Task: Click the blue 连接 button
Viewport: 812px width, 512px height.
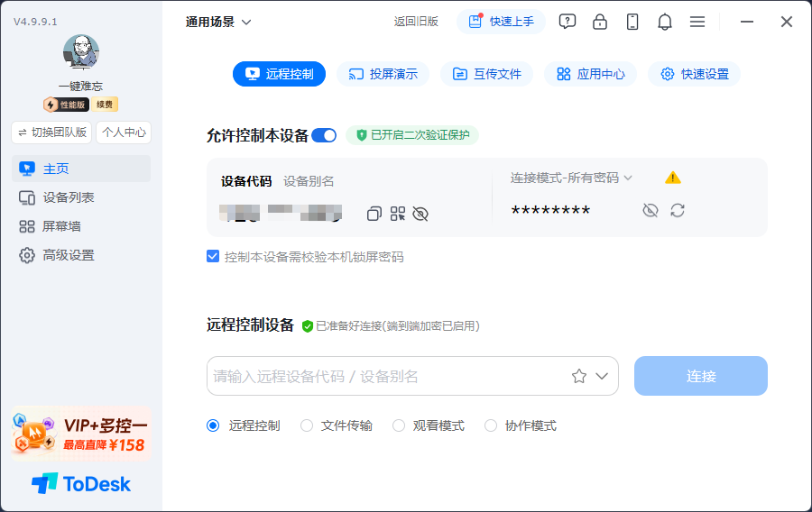Action: tap(701, 376)
